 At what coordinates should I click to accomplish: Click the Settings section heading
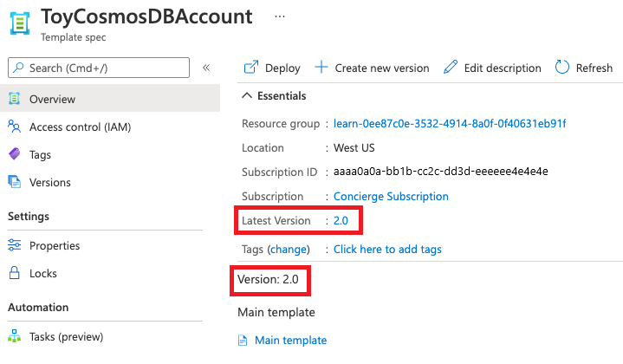[x=29, y=217]
